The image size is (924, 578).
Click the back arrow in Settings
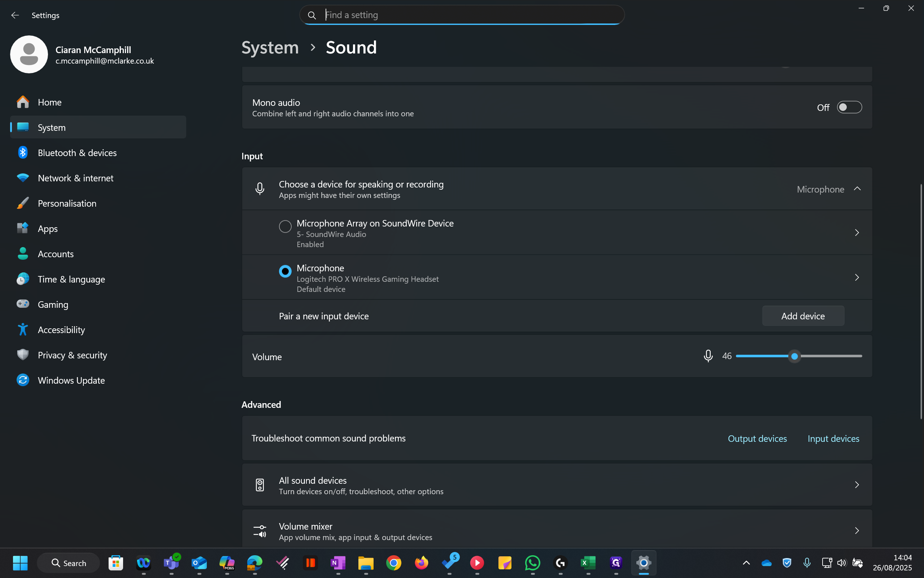click(15, 15)
